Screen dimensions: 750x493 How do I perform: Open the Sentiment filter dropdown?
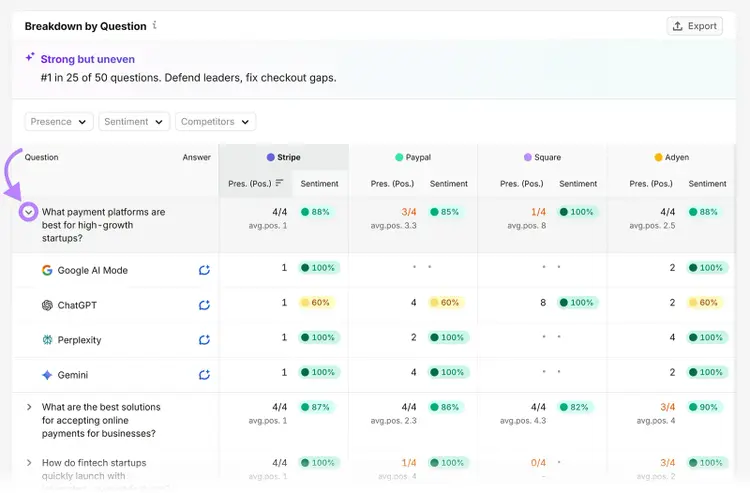click(x=134, y=121)
